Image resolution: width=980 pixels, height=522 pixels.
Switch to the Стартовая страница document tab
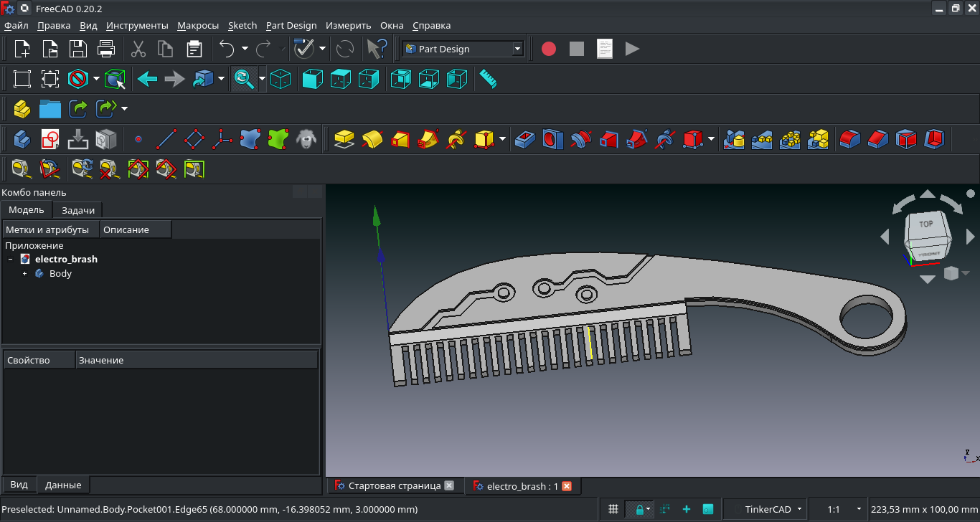coord(395,486)
